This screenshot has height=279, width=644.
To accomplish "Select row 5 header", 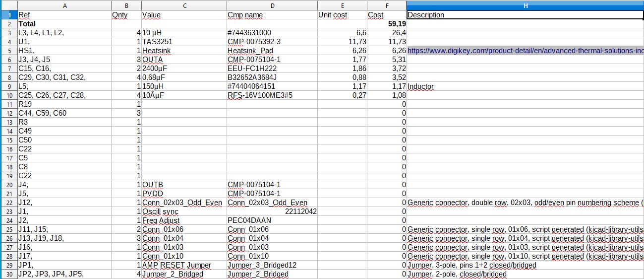I will click(x=8, y=51).
